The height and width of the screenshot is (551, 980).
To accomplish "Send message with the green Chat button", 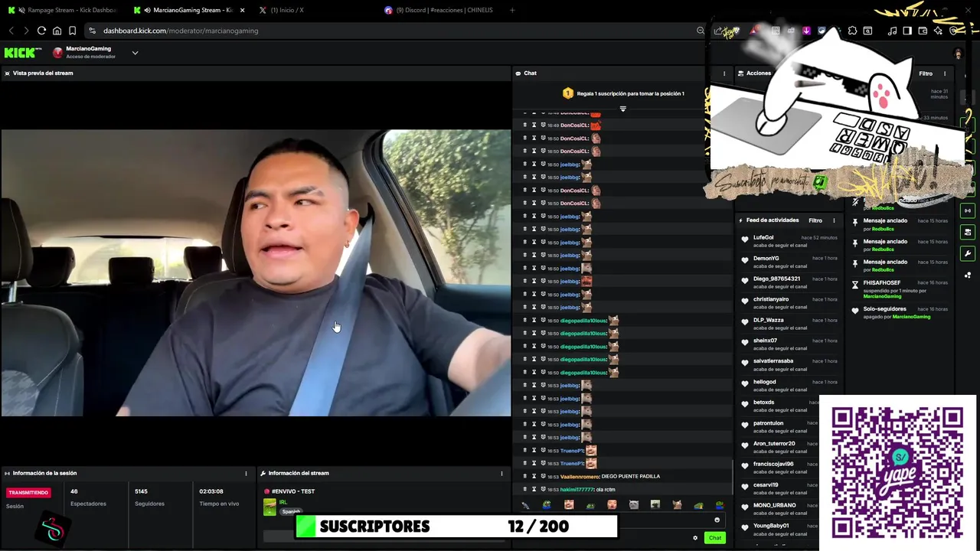I will click(x=715, y=538).
